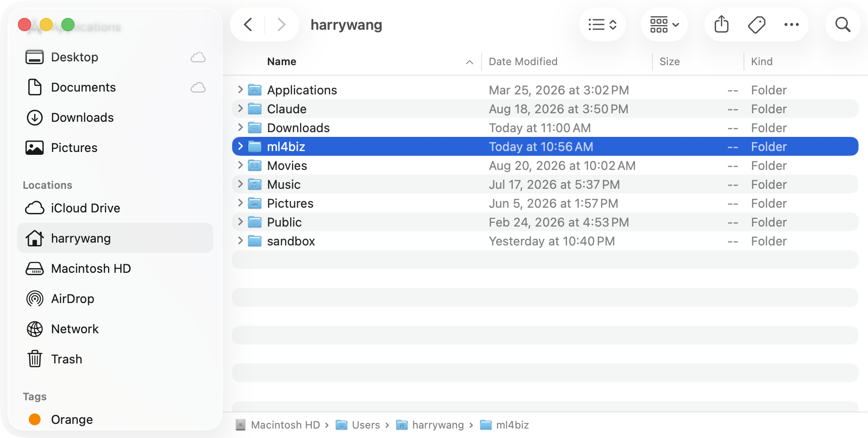Open Pictures in the sidebar
Image resolution: width=868 pixels, height=438 pixels.
(x=115, y=148)
